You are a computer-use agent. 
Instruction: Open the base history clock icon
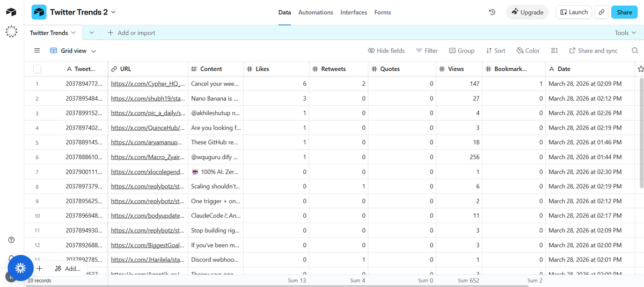[492, 12]
